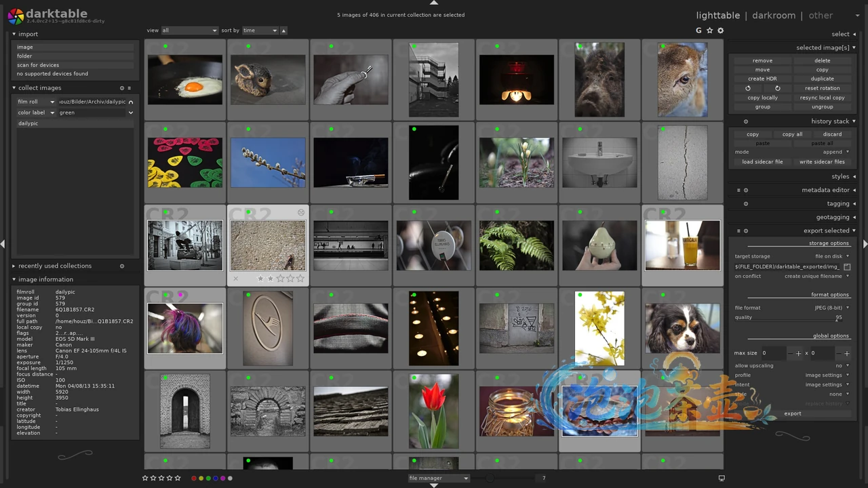Collapse the right side panel arrow
This screenshot has width=868, height=488.
pyautogui.click(x=865, y=244)
